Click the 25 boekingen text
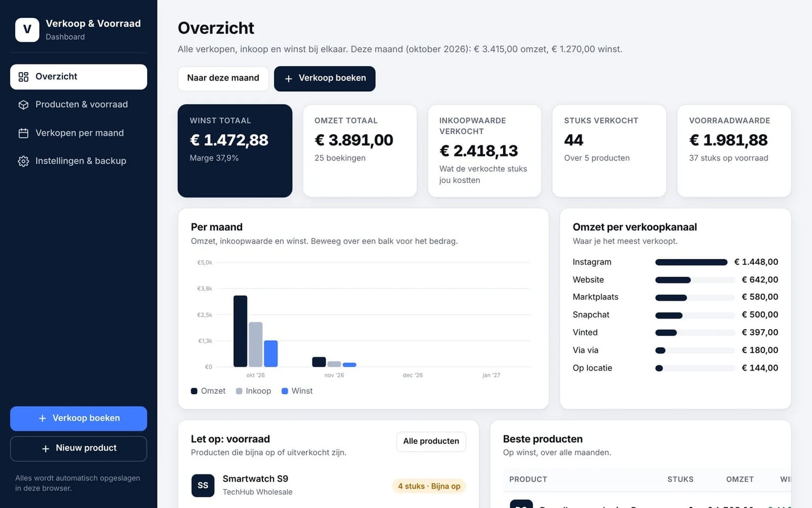Image resolution: width=812 pixels, height=508 pixels. click(x=340, y=158)
